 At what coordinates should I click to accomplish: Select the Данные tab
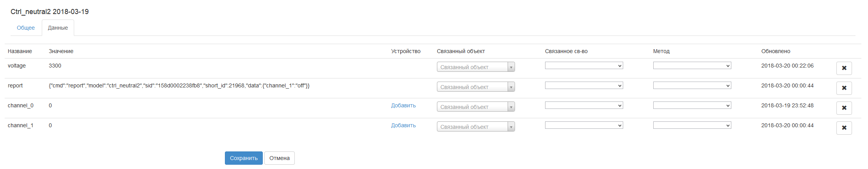[x=58, y=28]
